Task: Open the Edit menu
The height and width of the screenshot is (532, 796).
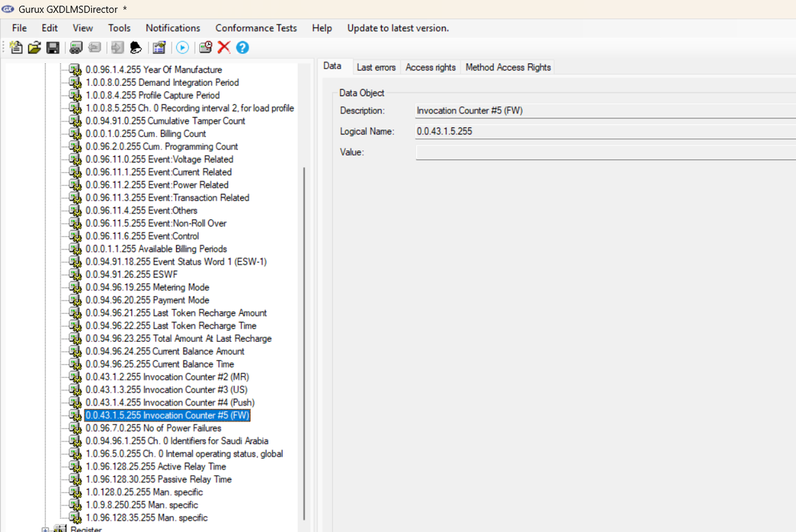Action: click(49, 28)
